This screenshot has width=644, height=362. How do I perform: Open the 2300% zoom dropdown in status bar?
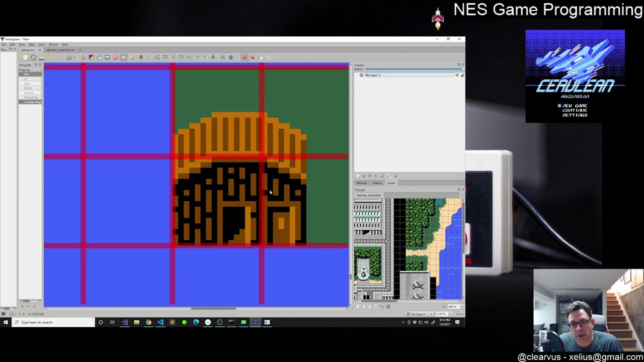point(450,314)
